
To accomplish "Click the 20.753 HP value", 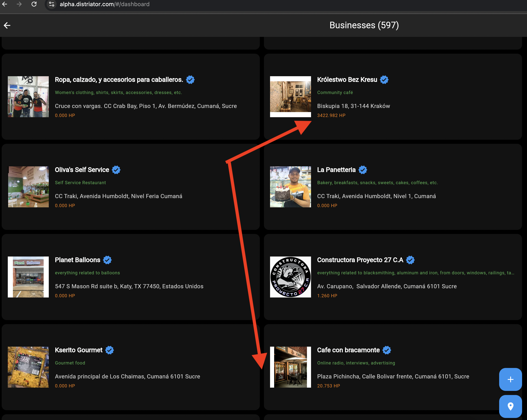I will [x=328, y=386].
